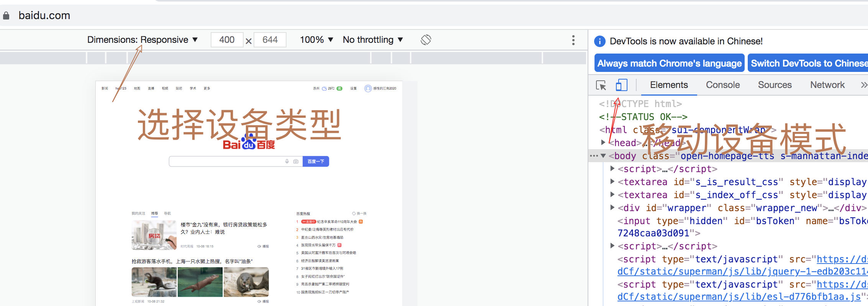Open the Dimensions: Responsive dropdown
The image size is (868, 306).
pyautogui.click(x=142, y=40)
